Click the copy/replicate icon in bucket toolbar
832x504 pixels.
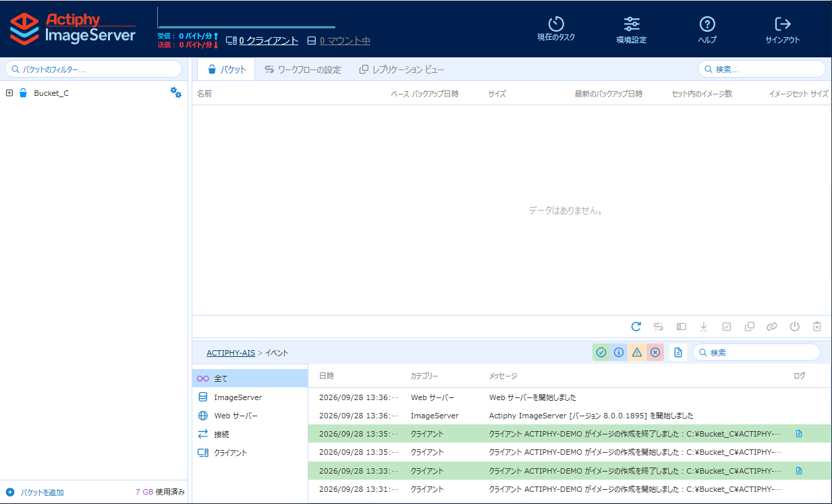749,327
